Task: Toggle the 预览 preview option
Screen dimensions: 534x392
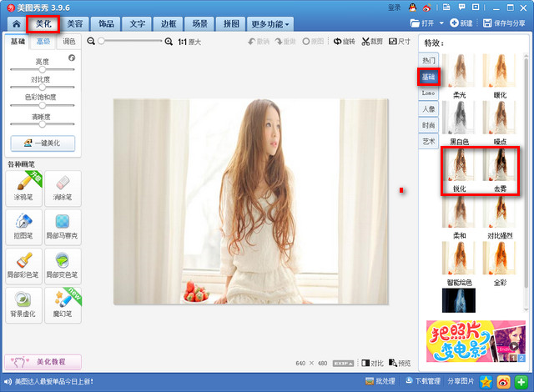Action: (400, 363)
